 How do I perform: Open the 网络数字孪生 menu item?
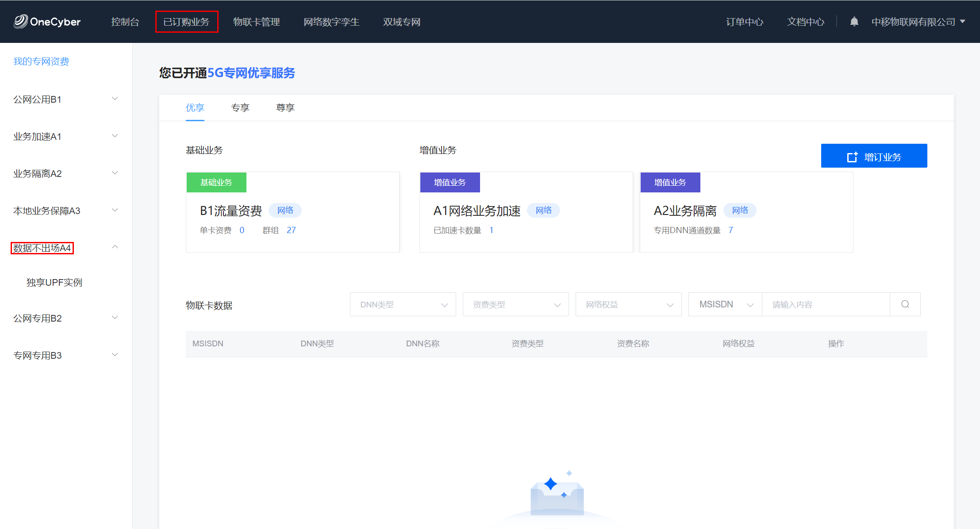331,21
